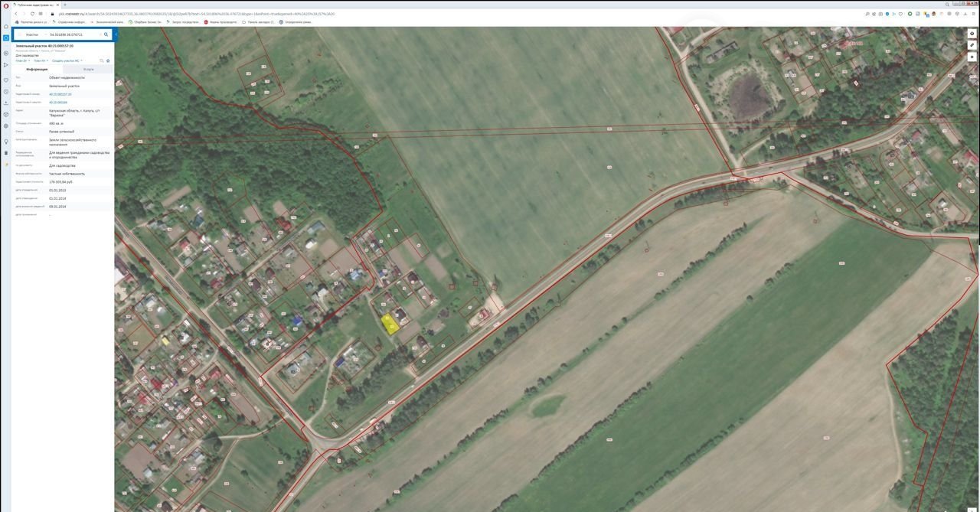Open Opera sidebar bookmarks heart icon
The image size is (980, 512).
(x=5, y=80)
